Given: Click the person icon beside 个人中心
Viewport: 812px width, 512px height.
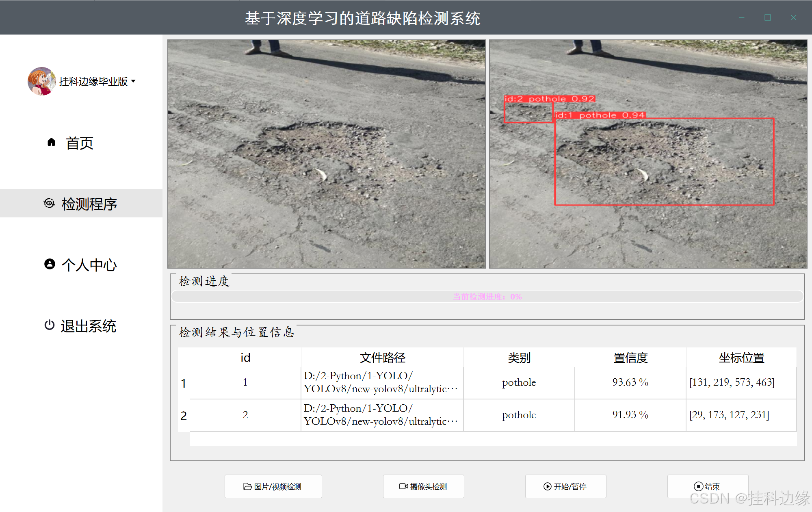Looking at the screenshot, I should coord(50,264).
